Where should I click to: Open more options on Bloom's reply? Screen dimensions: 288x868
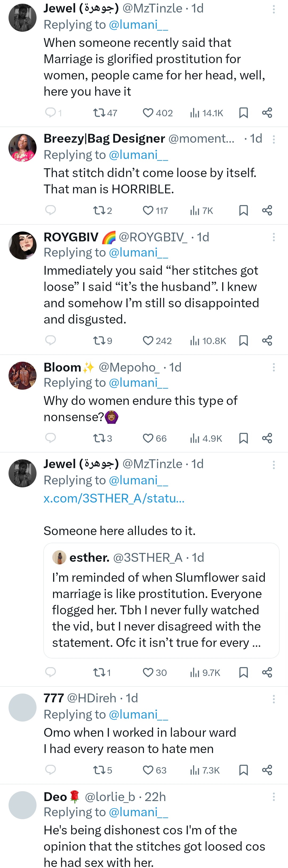(274, 367)
